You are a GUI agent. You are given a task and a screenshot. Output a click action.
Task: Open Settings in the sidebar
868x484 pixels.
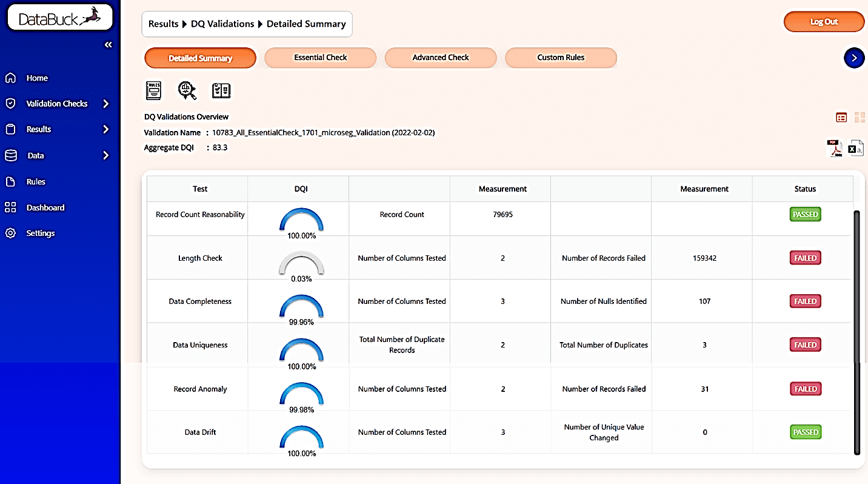[x=41, y=233]
